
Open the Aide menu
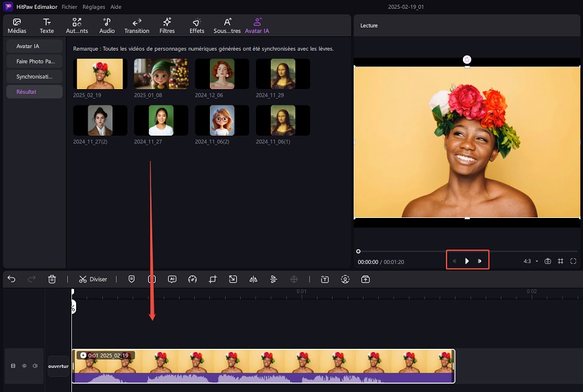(116, 7)
